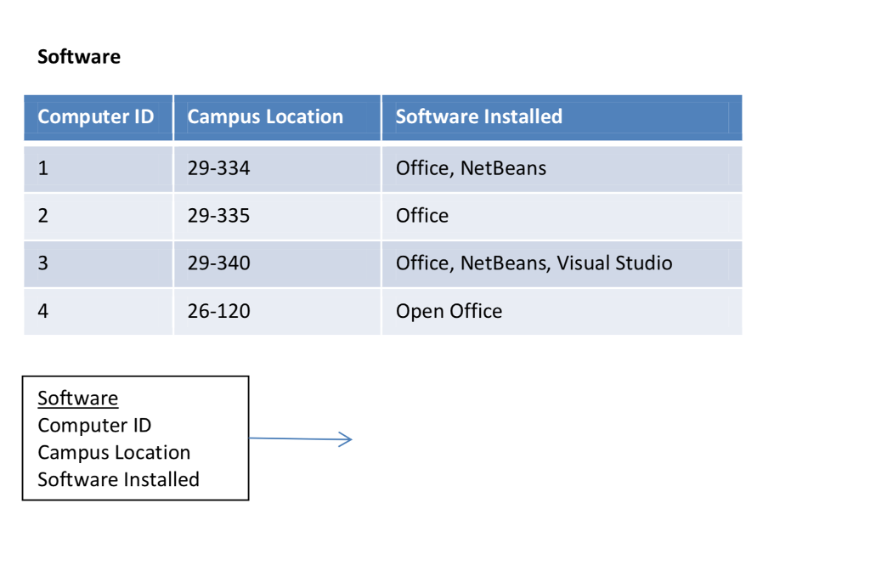Click 'Software Installed' in the entity box
This screenshot has width=870, height=588.
tap(118, 479)
